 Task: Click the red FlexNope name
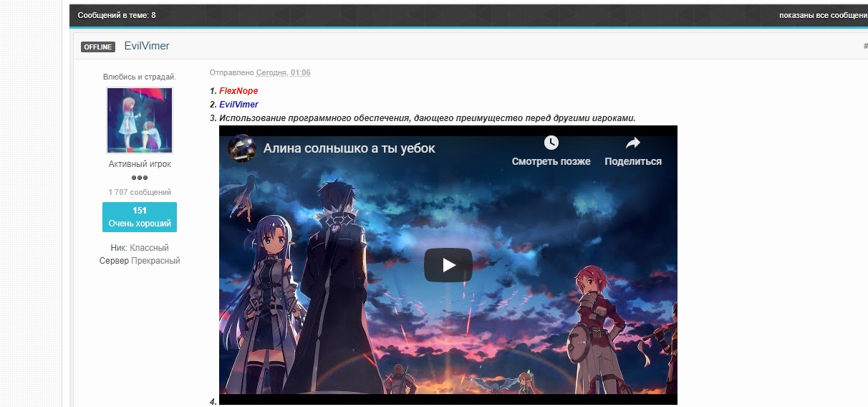click(238, 91)
